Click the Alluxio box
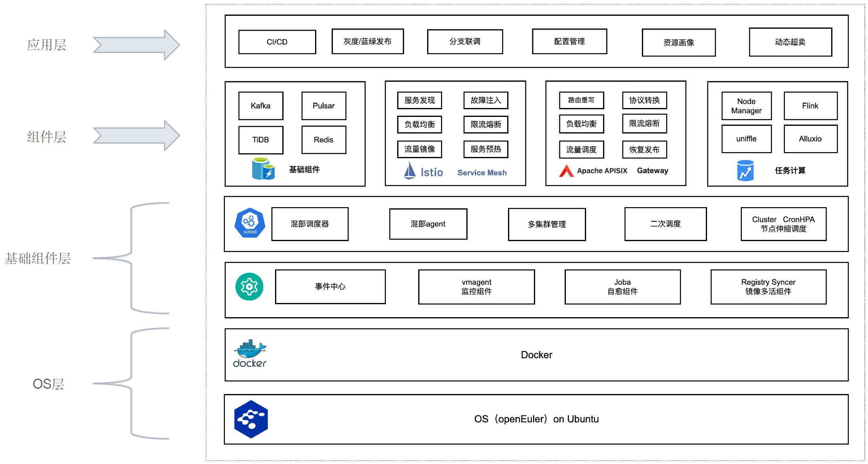This screenshot has width=868, height=464. [x=811, y=139]
